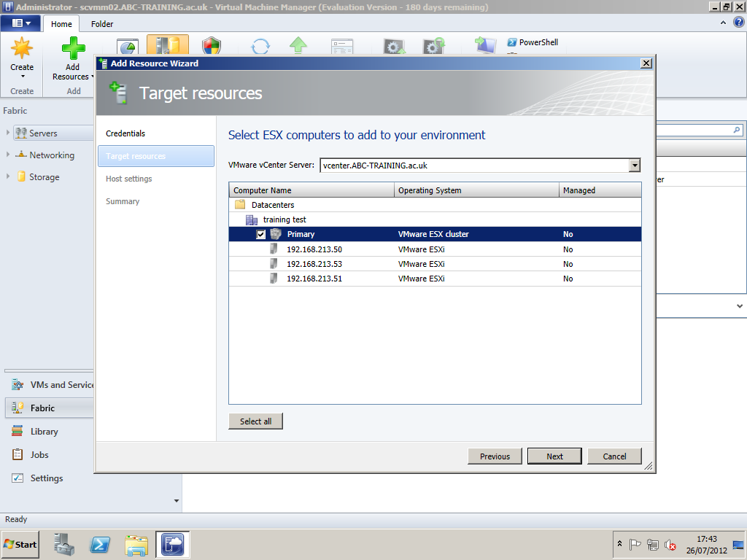Go to the Credentials wizard step
The image size is (747, 560).
tap(125, 133)
